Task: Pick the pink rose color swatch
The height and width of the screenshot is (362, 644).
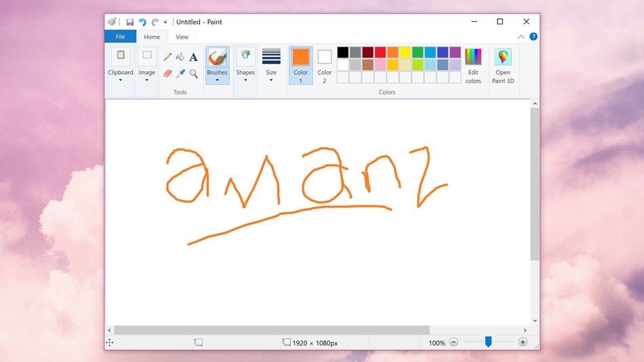Action: click(380, 64)
